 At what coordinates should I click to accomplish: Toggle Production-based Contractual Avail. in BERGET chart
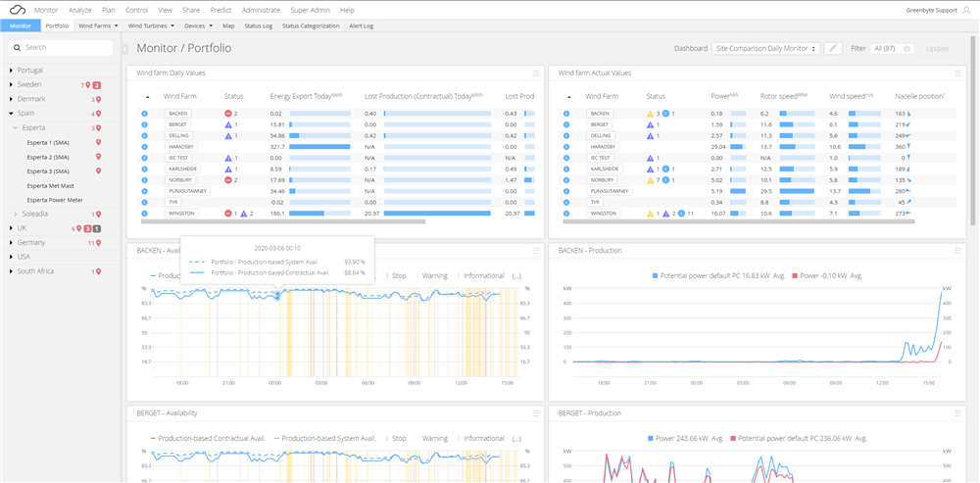point(208,439)
